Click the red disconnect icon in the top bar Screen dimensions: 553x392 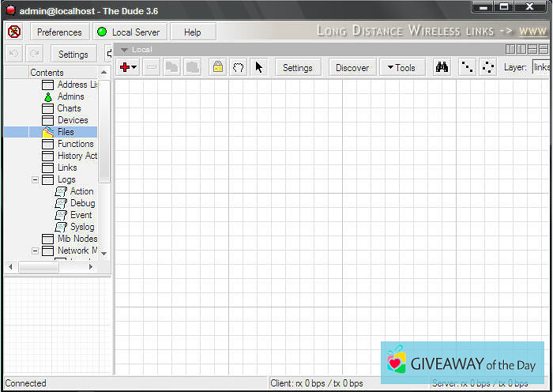click(x=14, y=32)
